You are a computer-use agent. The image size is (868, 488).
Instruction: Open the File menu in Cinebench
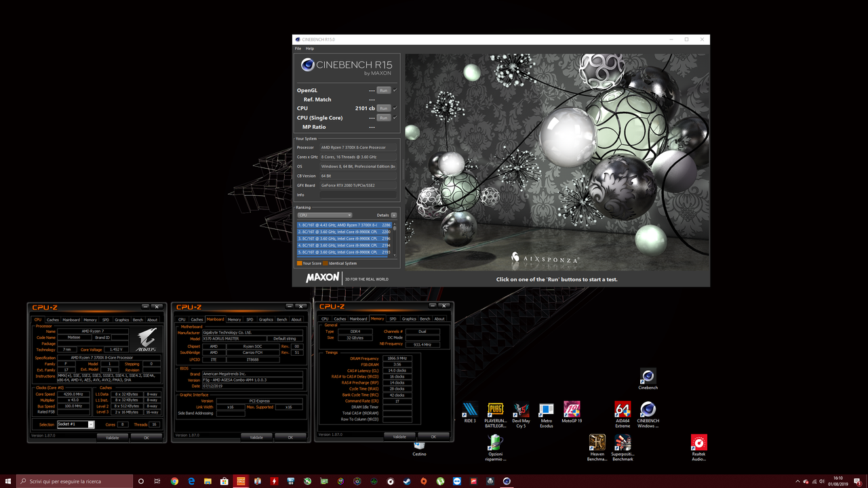click(x=298, y=49)
